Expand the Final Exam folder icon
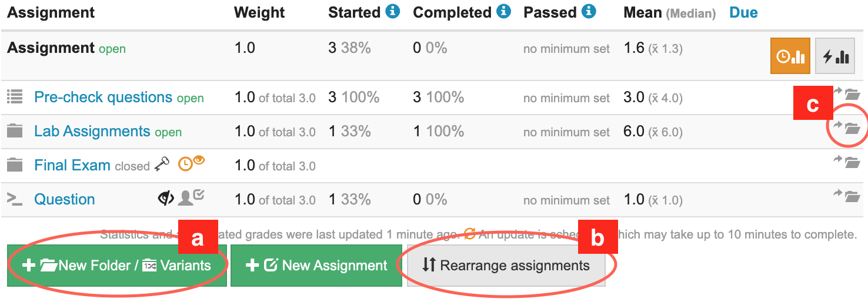 pos(15,165)
